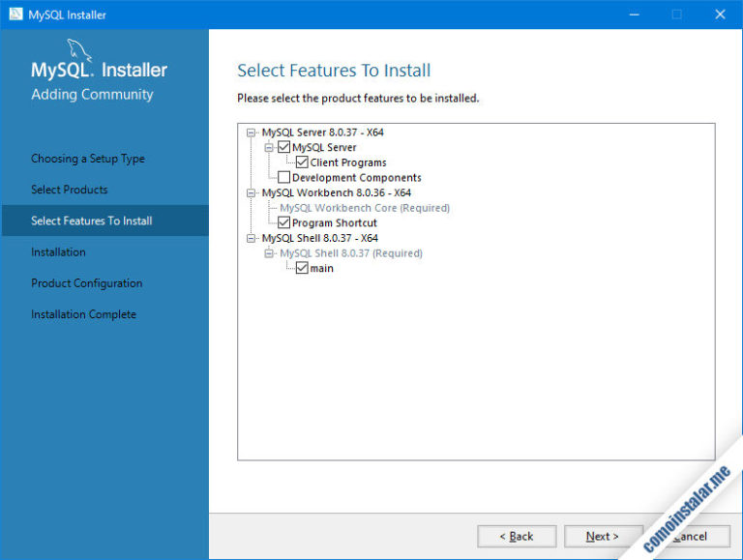Screen dimensions: 743x560
Task: Click the Next button
Action: [604, 537]
